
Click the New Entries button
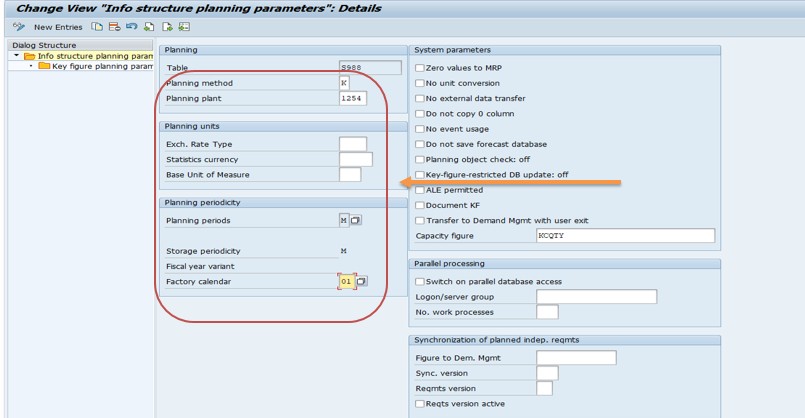pos(58,27)
